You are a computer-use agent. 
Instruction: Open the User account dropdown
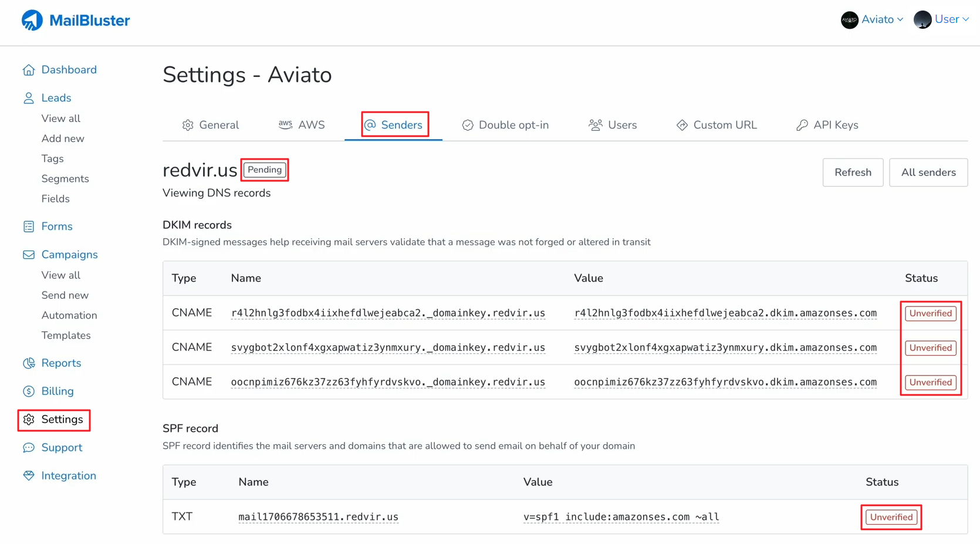coord(941,19)
